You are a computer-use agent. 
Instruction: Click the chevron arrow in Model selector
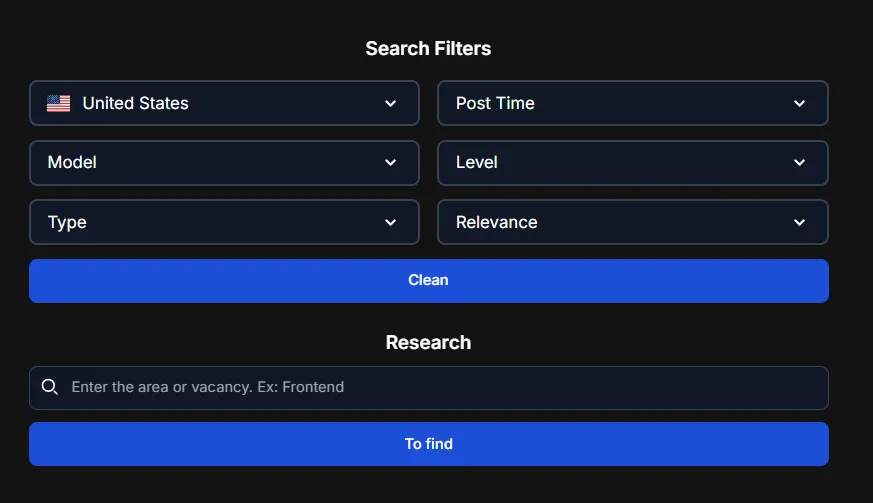click(391, 163)
